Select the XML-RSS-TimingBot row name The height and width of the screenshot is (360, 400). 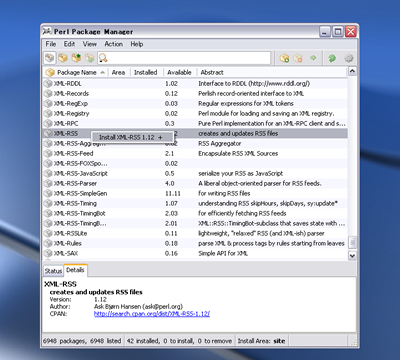80,213
